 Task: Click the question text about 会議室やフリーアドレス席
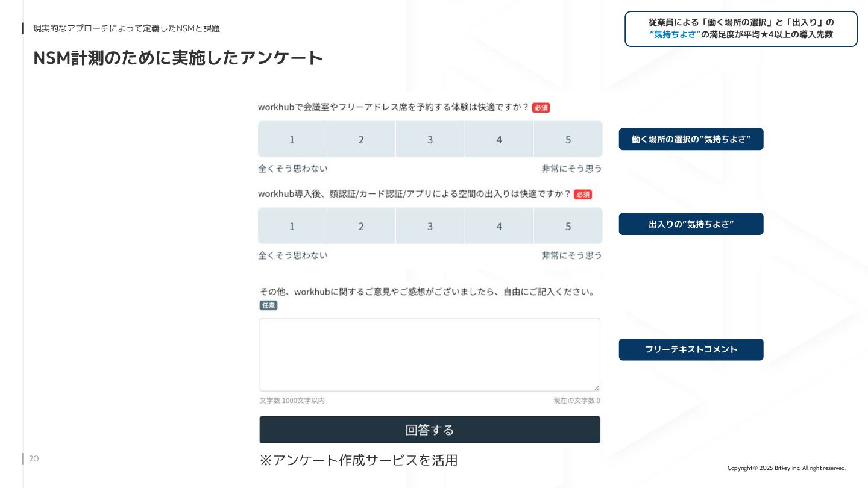[x=393, y=107]
